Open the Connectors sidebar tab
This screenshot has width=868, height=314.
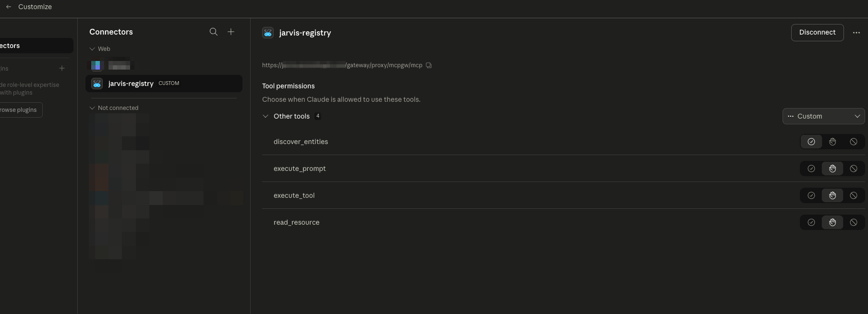[x=36, y=46]
